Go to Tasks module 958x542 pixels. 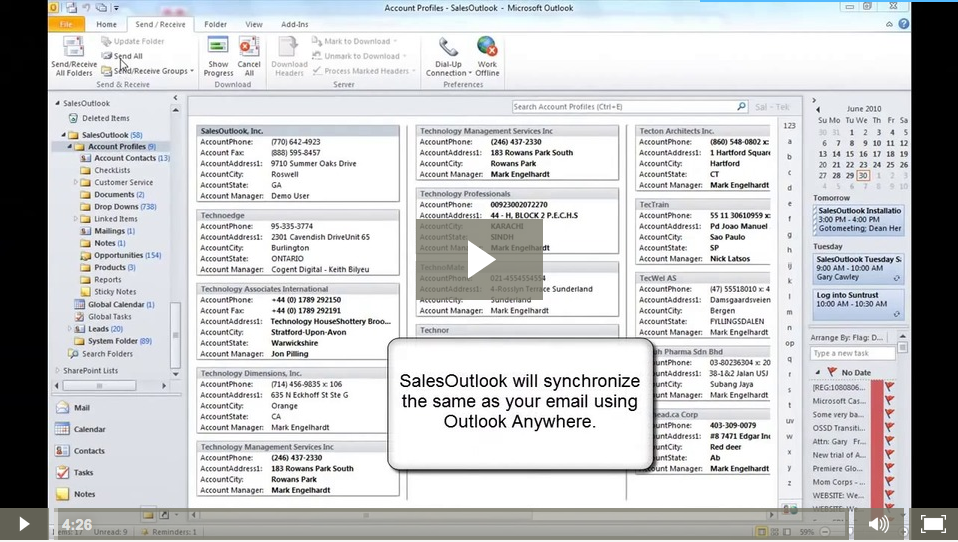(x=83, y=472)
